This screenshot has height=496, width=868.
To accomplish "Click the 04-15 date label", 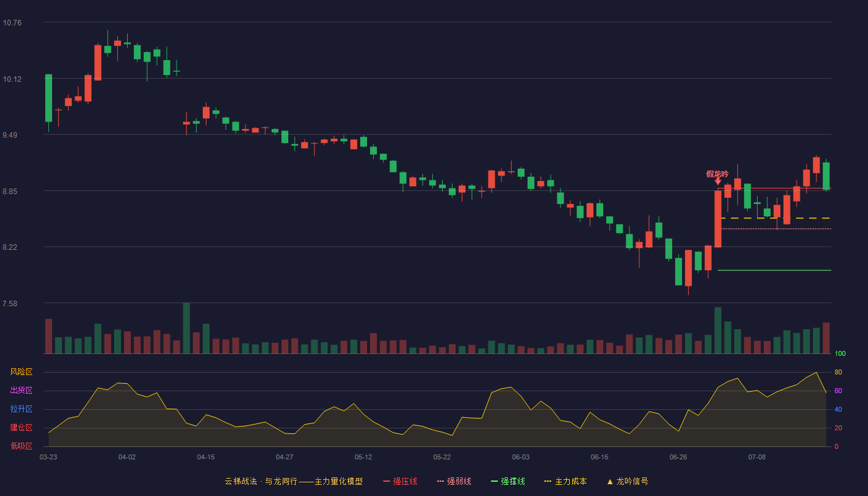I will coord(206,457).
